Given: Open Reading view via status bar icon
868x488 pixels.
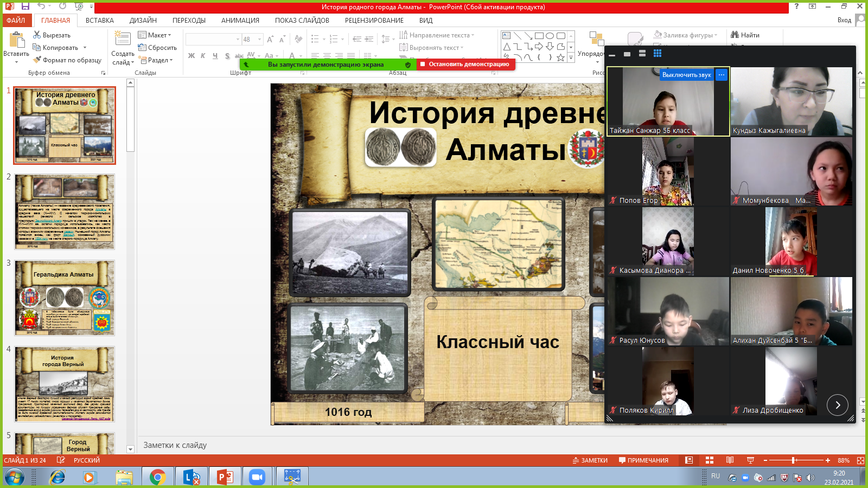Looking at the screenshot, I should [x=730, y=460].
